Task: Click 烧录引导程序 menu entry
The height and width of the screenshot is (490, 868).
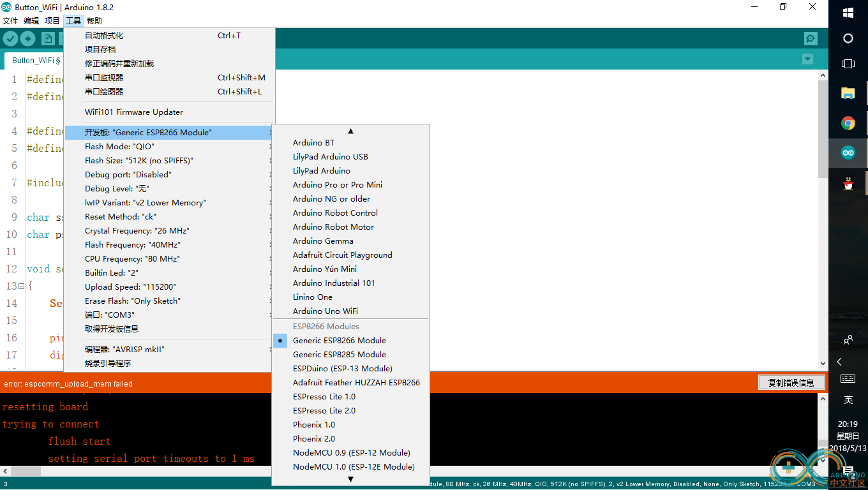Action: (170, 364)
